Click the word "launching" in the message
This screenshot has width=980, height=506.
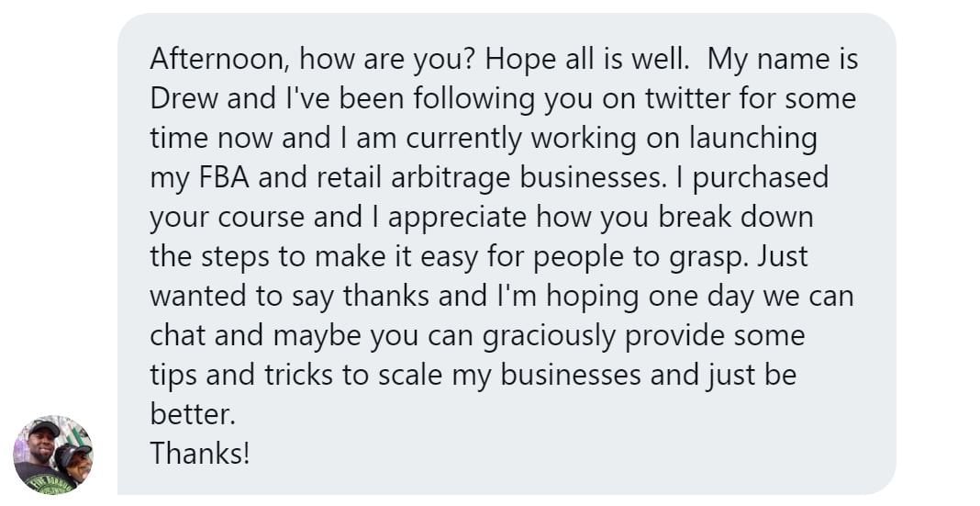click(754, 138)
